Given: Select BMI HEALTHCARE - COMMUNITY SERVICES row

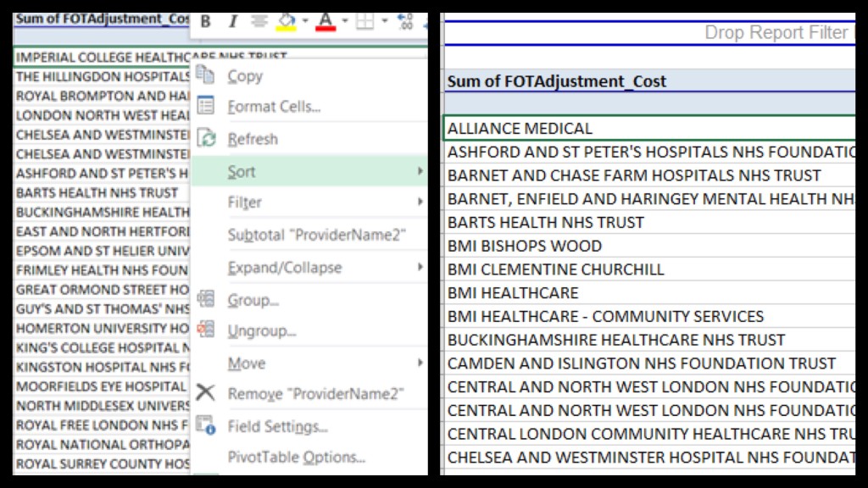Looking at the screenshot, I should point(650,317).
